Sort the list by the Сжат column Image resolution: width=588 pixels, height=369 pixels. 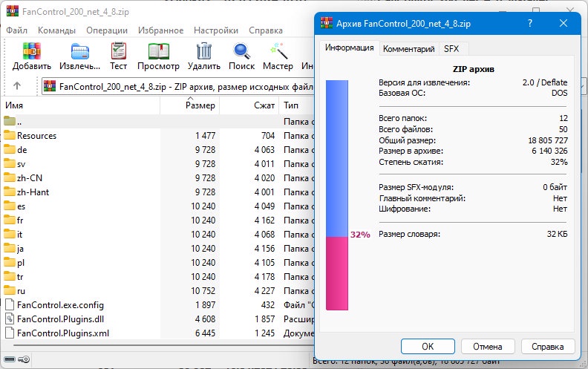tap(249, 105)
